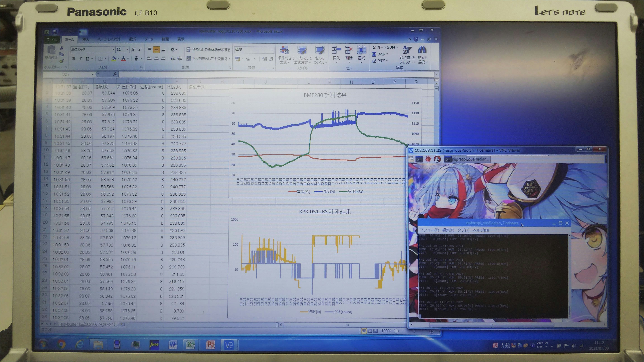644x362 pixels.
Task: Click the Conditional Formatting icon
Action: click(284, 50)
